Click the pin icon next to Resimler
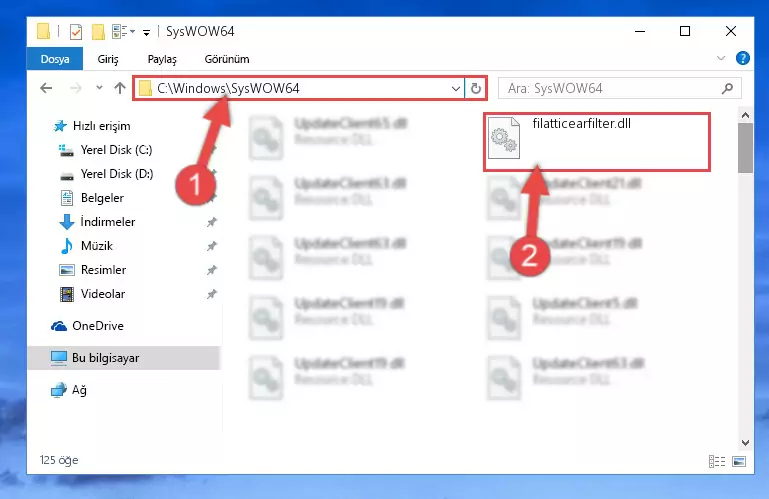 click(212, 270)
